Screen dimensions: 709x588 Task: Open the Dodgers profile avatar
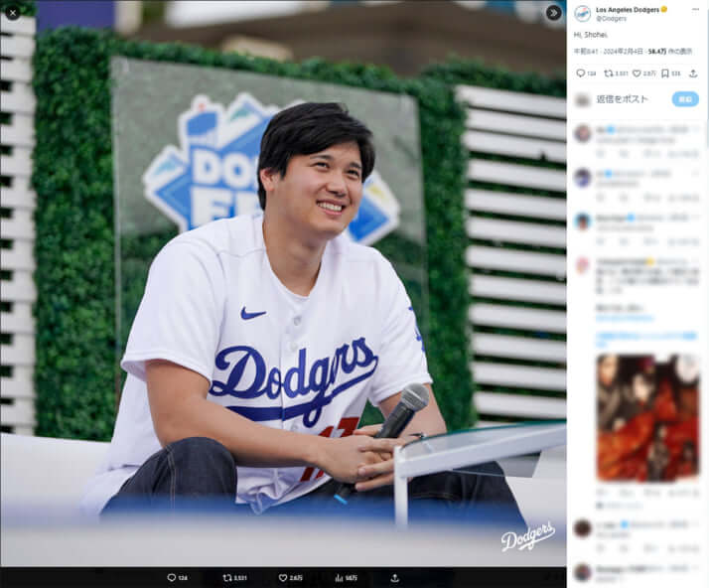[582, 14]
